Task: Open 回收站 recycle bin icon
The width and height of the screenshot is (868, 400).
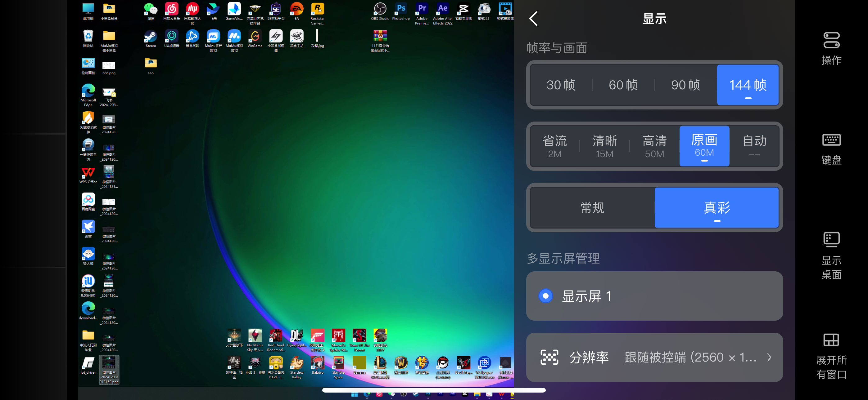Action: [x=88, y=38]
